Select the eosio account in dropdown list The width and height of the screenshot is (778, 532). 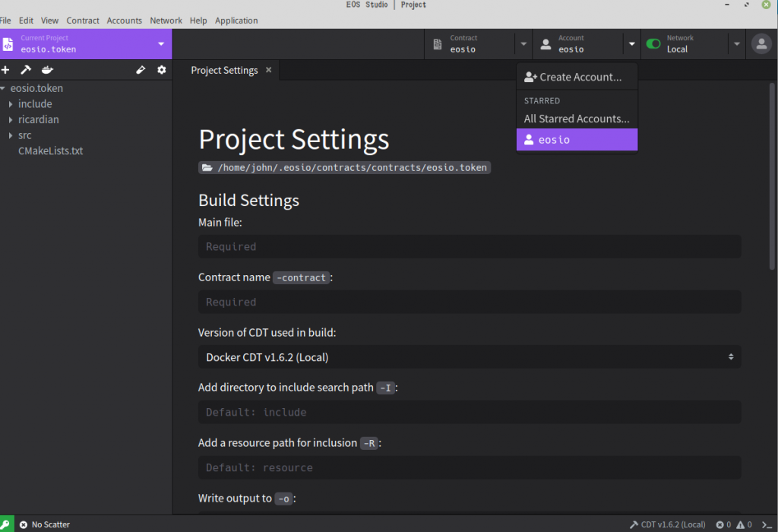pos(577,140)
